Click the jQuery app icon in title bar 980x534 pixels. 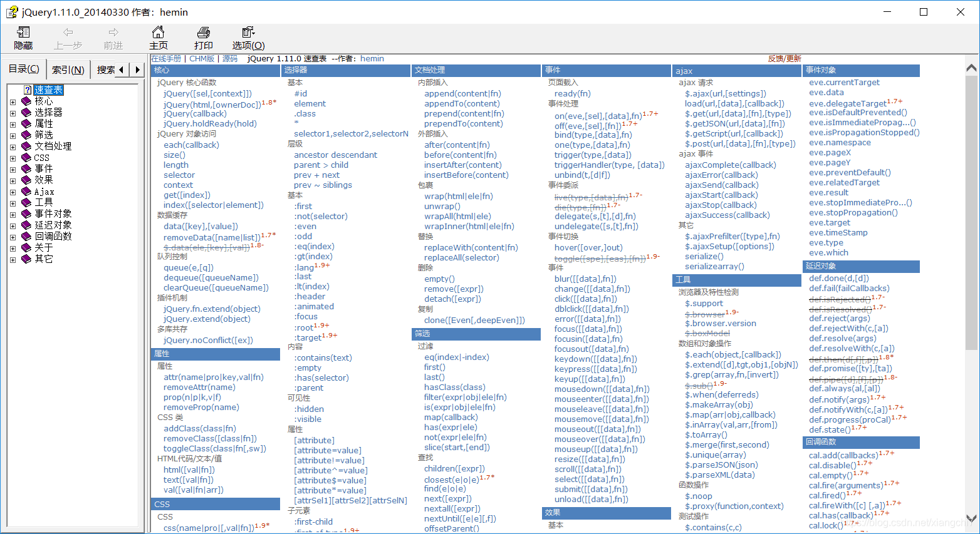pyautogui.click(x=12, y=12)
